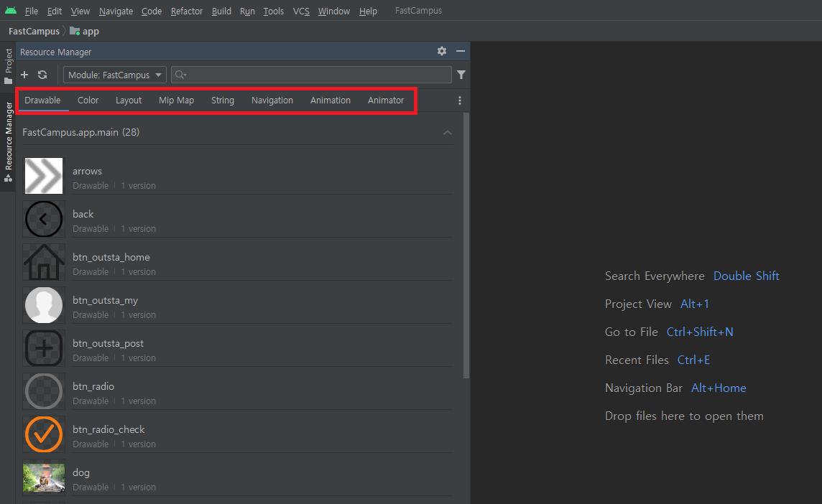The width and height of the screenshot is (822, 504).
Task: Click the dog resource name
Action: pos(81,472)
